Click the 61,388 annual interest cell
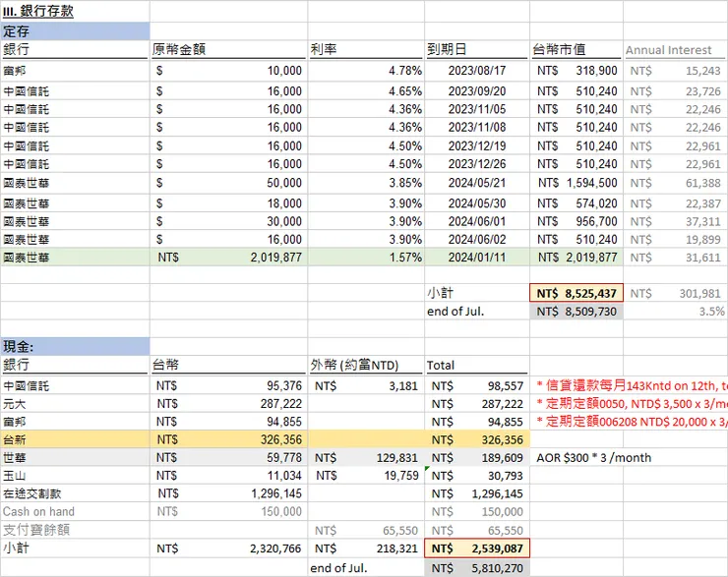This screenshot has height=577, width=728. [x=675, y=183]
